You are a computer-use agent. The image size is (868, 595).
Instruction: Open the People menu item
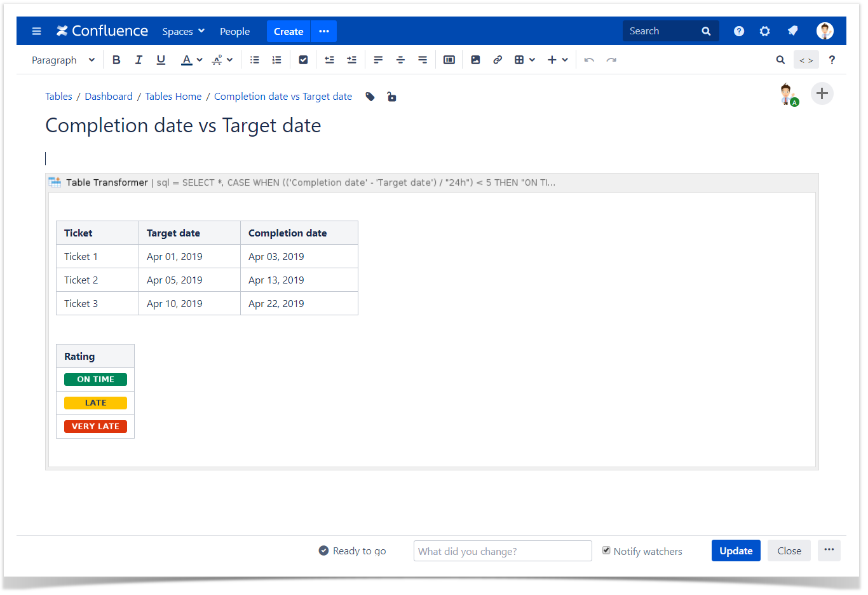[x=234, y=31]
